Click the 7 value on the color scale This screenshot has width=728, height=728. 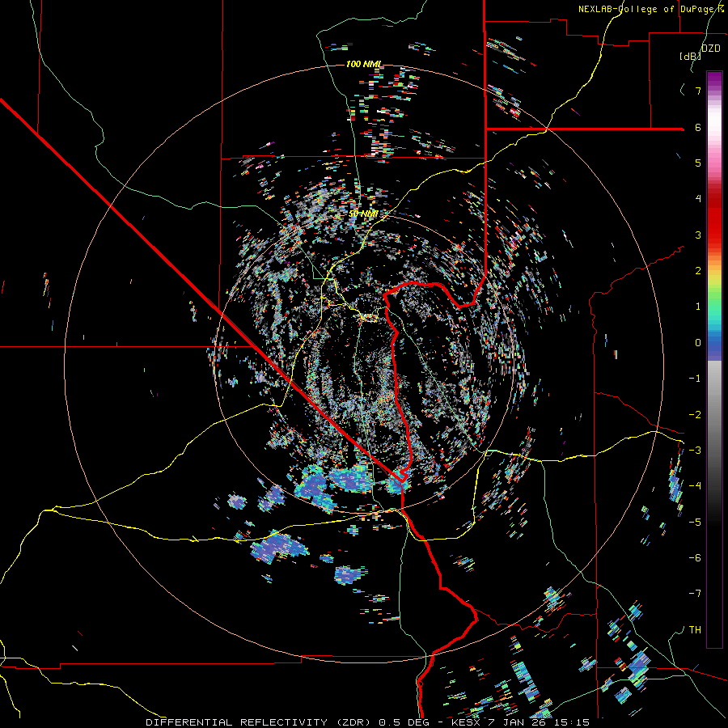tap(698, 91)
